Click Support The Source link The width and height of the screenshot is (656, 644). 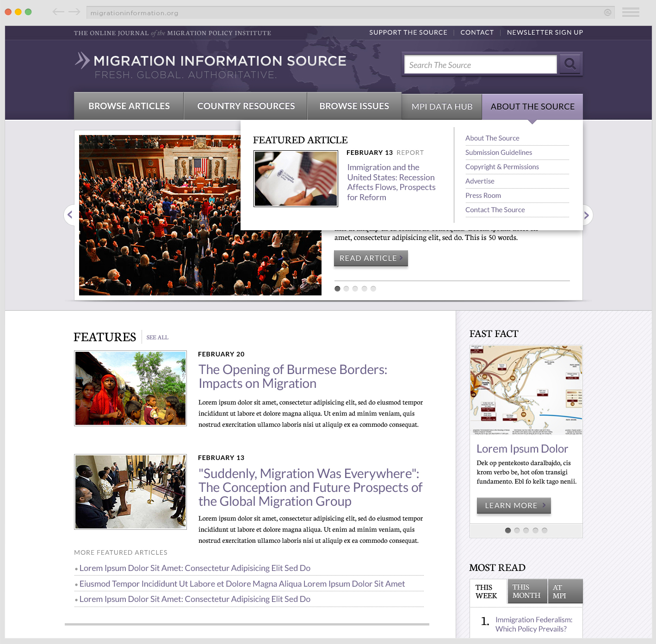tap(408, 32)
